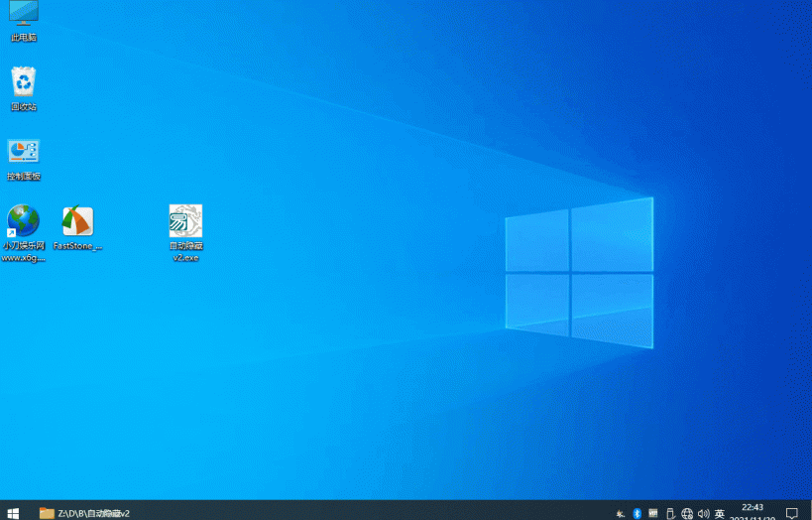Screen dimensions: 812x520
Task: Select the FastStone desktop icon
Action: click(77, 222)
